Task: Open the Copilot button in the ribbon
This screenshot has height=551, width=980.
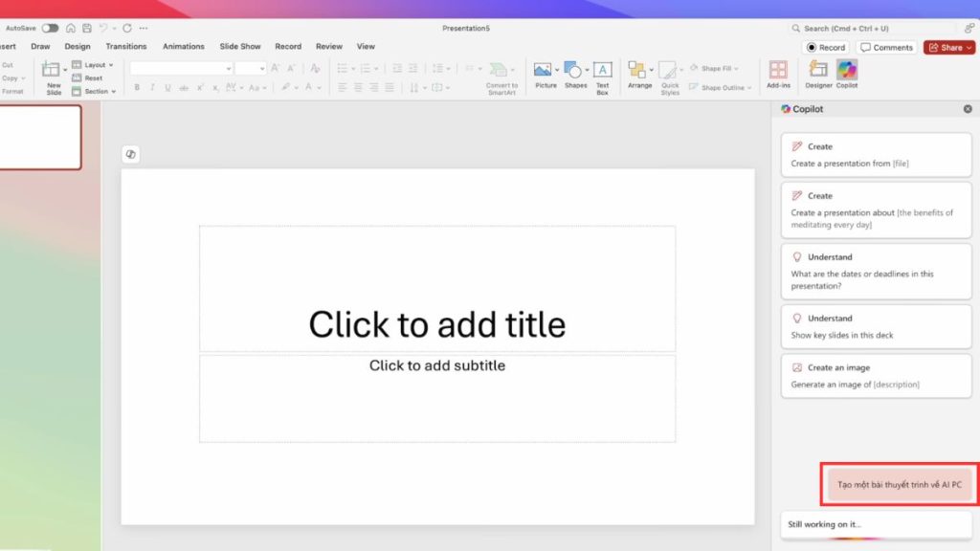Action: (x=847, y=73)
